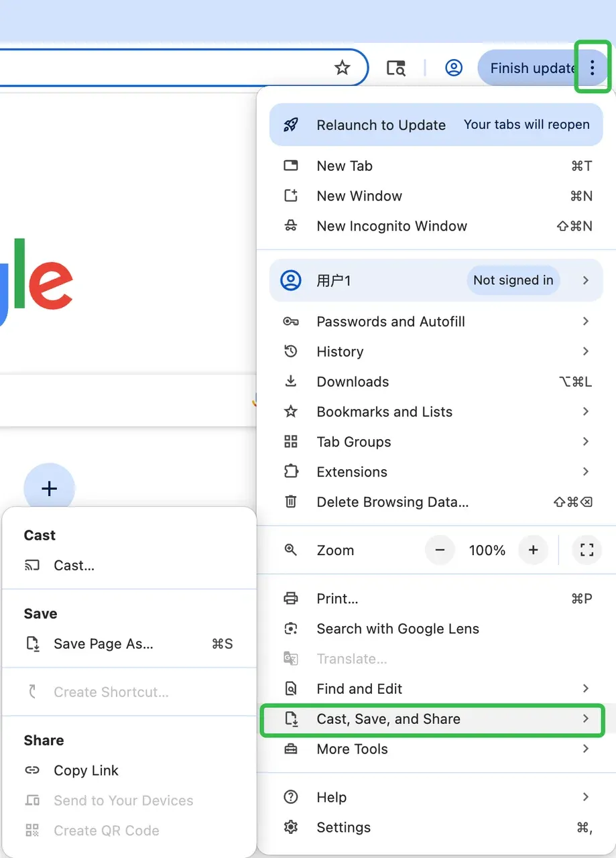This screenshot has height=858, width=616.
Task: Click the Tab Groups grid icon
Action: click(x=291, y=442)
